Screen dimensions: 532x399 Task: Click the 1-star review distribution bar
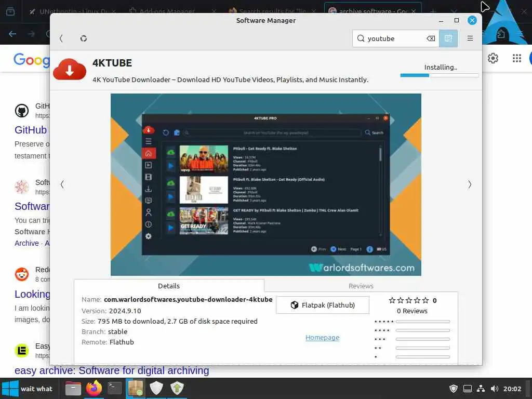click(423, 356)
